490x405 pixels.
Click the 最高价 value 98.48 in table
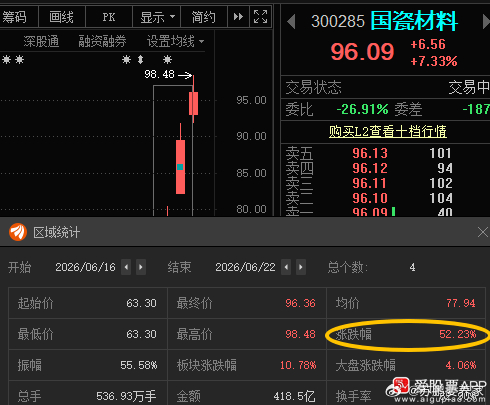pyautogui.click(x=300, y=334)
